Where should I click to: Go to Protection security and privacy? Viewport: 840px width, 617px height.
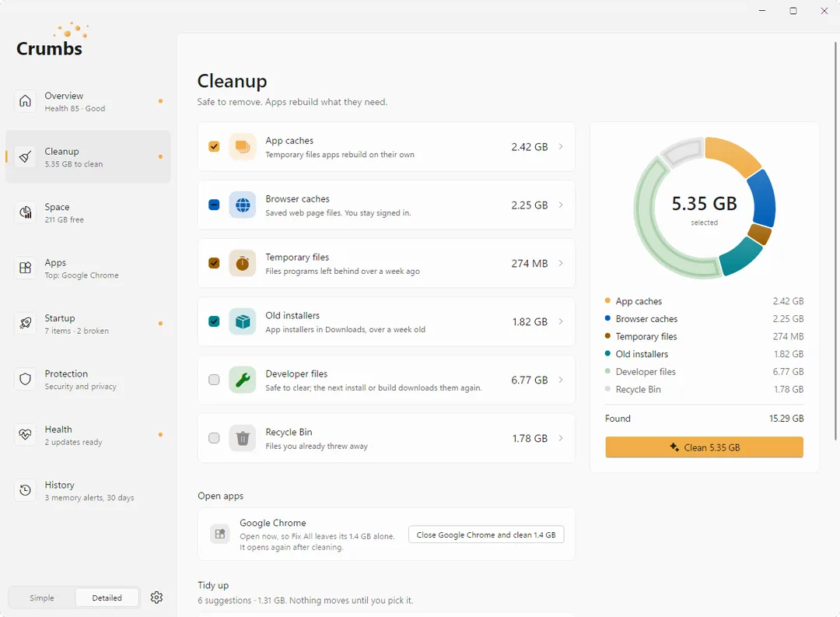click(89, 380)
